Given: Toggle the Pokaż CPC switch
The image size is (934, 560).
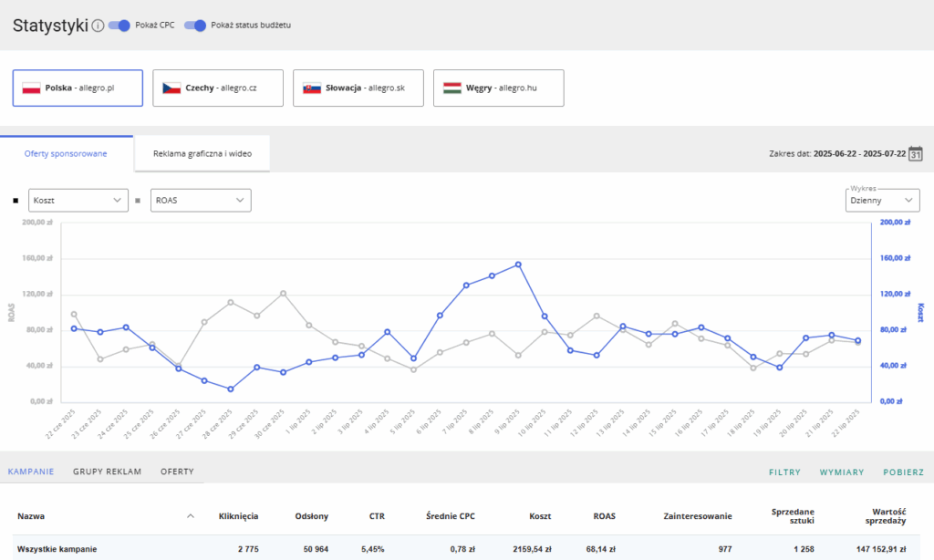Looking at the screenshot, I should coord(119,26).
